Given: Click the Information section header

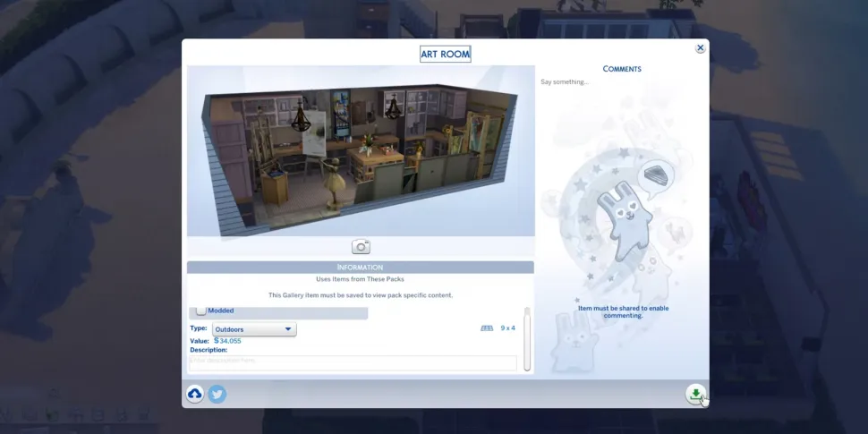Looking at the screenshot, I should click(360, 268).
